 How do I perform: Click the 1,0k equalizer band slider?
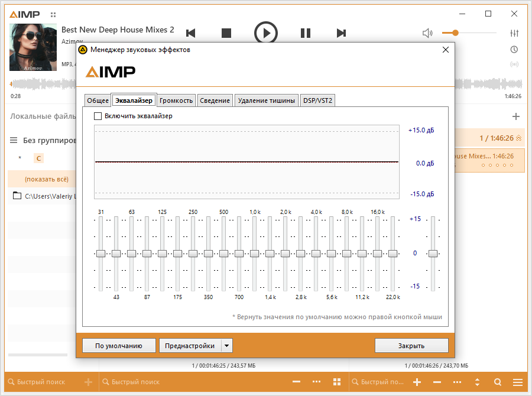[x=254, y=254]
